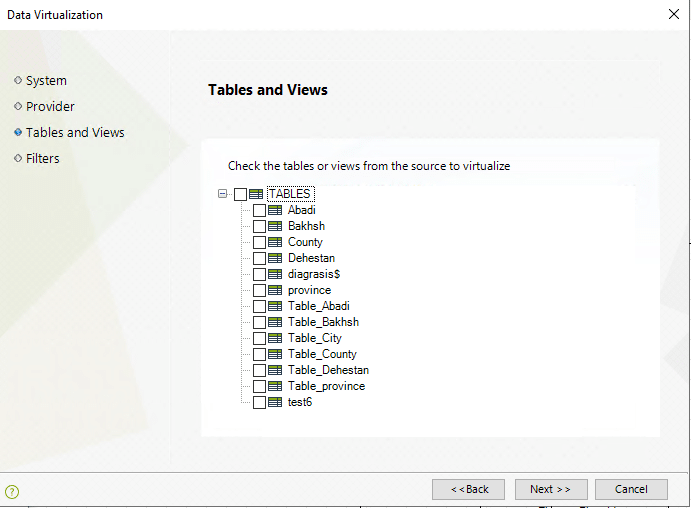Select the Table_Dehestan name

coord(328,370)
